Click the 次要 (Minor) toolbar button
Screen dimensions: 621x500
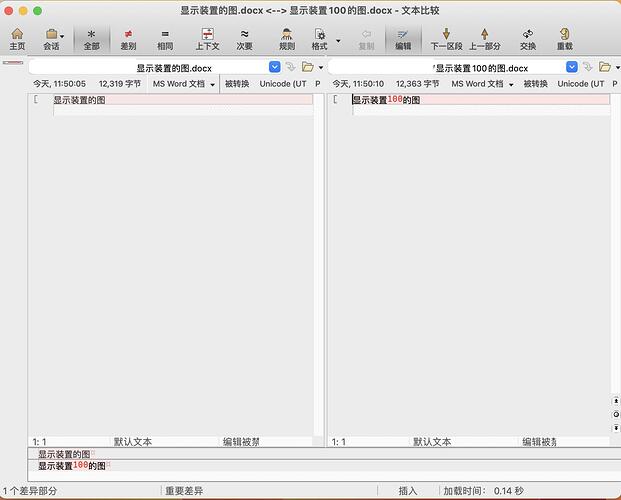tap(244, 39)
